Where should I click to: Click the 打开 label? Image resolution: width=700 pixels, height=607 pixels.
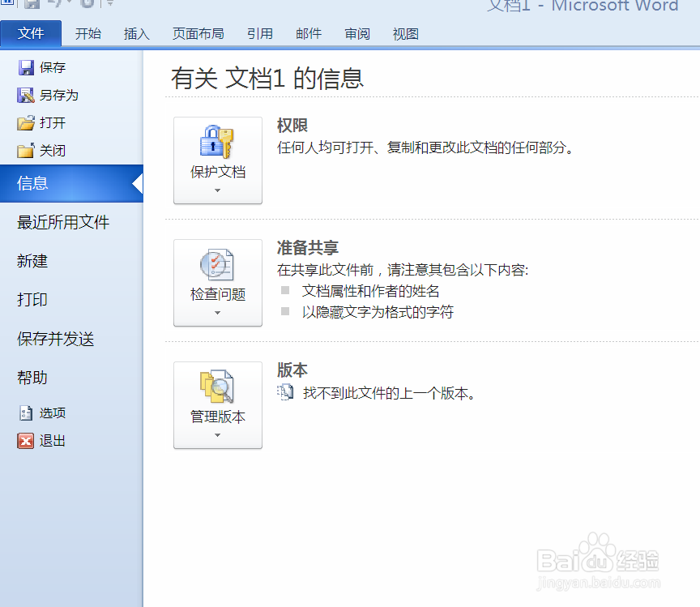coord(52,123)
